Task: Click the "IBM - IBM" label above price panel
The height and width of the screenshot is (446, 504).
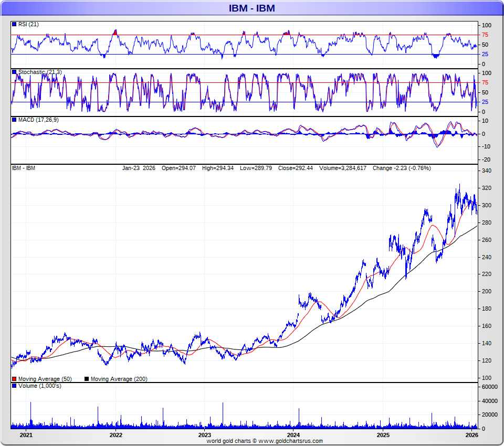Action: (24, 168)
